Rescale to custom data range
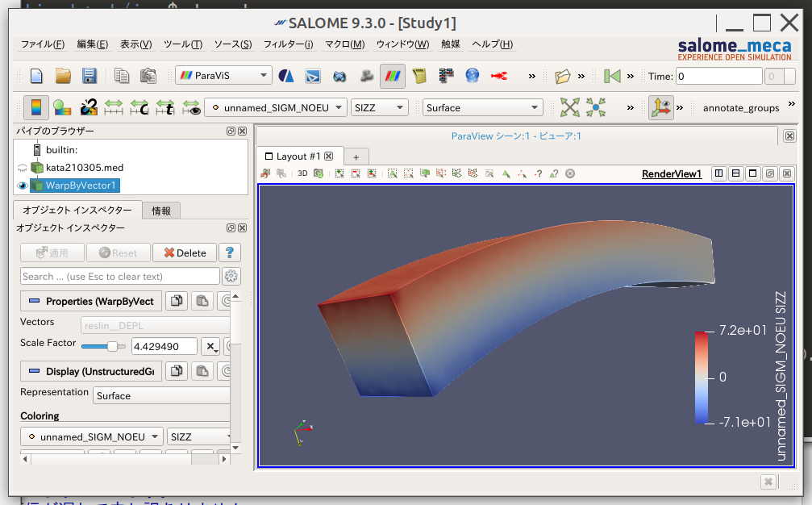This screenshot has width=812, height=505. coord(139,107)
